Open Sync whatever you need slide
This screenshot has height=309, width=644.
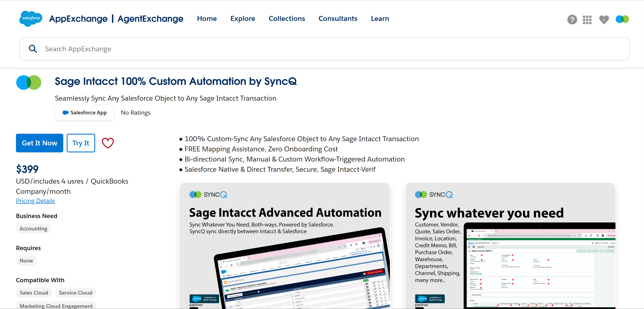(510, 246)
